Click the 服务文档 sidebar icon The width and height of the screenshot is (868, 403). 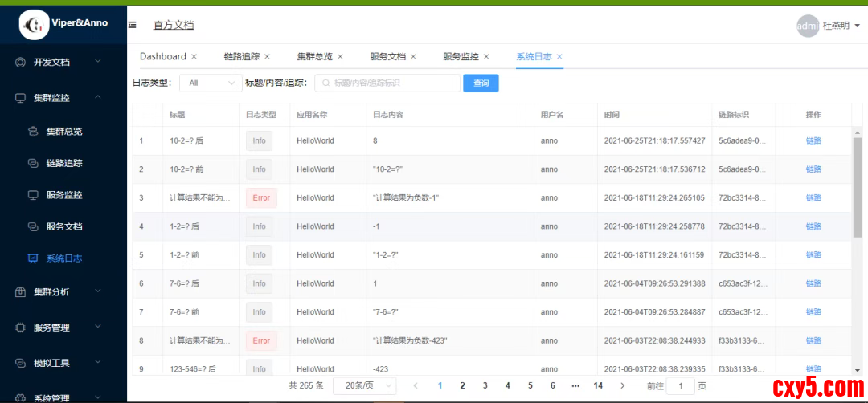tap(33, 227)
